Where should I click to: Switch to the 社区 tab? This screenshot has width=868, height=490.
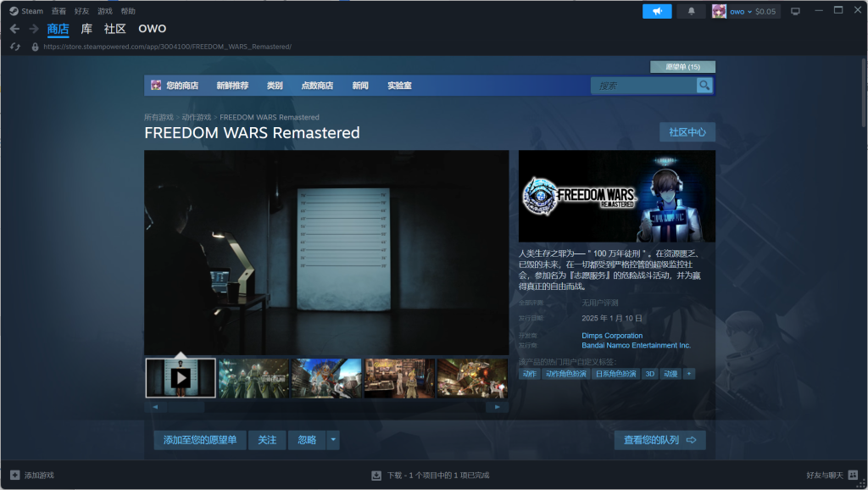pos(115,29)
